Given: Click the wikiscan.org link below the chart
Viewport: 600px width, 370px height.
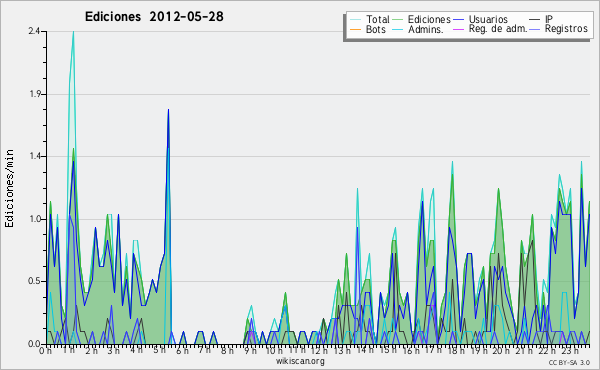Looking at the screenshot, I should pos(300,361).
